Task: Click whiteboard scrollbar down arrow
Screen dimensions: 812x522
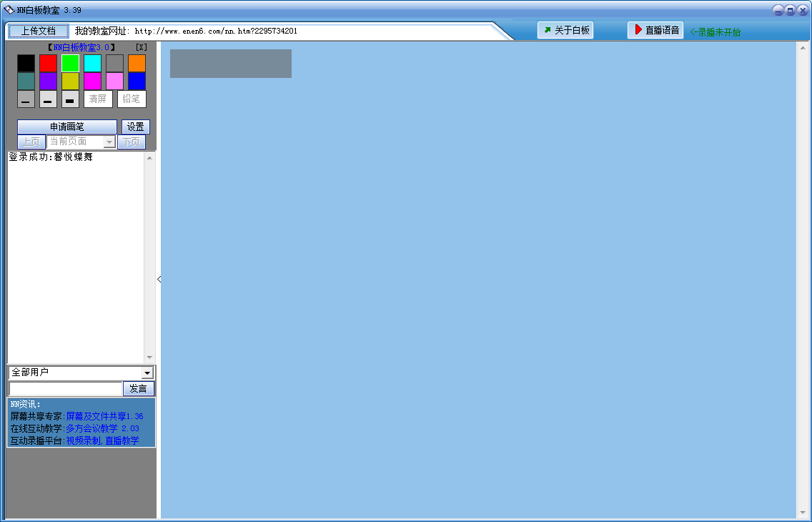Action: pyautogui.click(x=803, y=513)
